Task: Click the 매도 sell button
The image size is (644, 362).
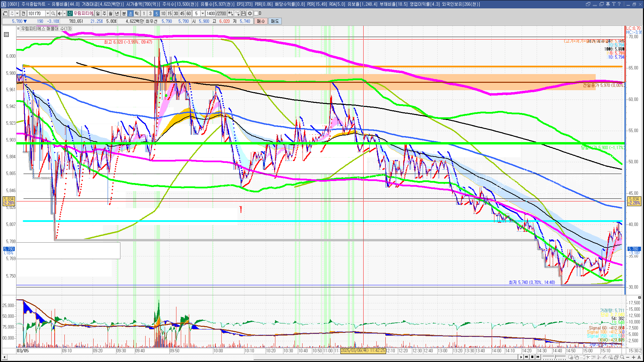Action: pyautogui.click(x=275, y=21)
